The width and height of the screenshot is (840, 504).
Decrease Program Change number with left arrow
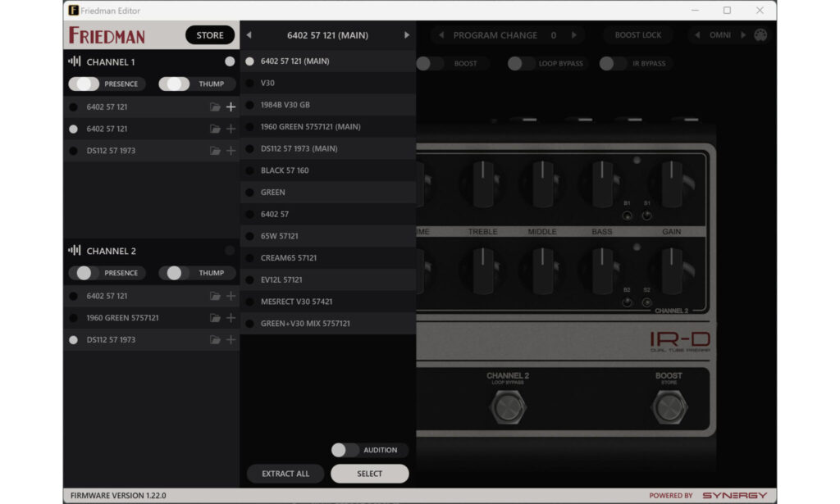pos(441,35)
